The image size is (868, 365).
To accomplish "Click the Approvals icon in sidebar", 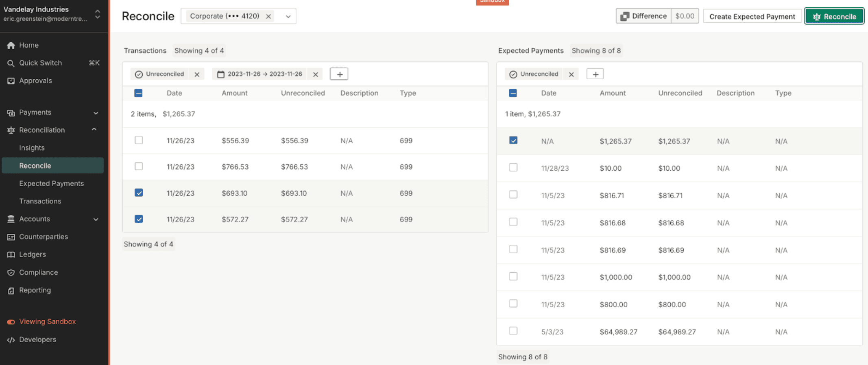I will (11, 81).
